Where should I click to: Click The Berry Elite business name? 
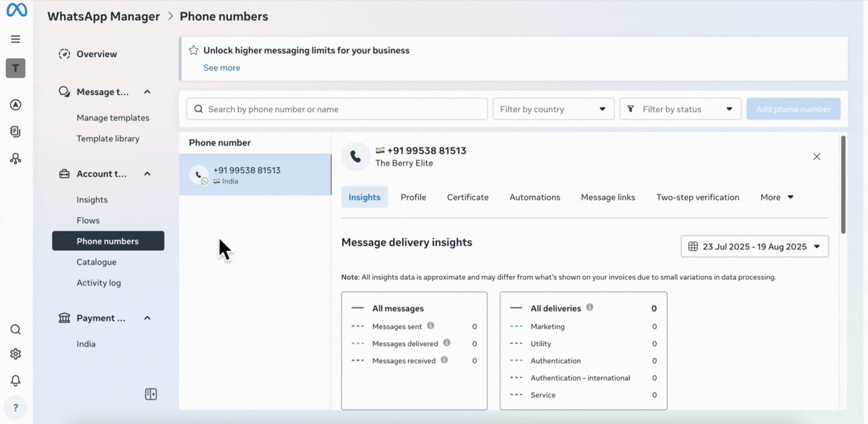(404, 163)
